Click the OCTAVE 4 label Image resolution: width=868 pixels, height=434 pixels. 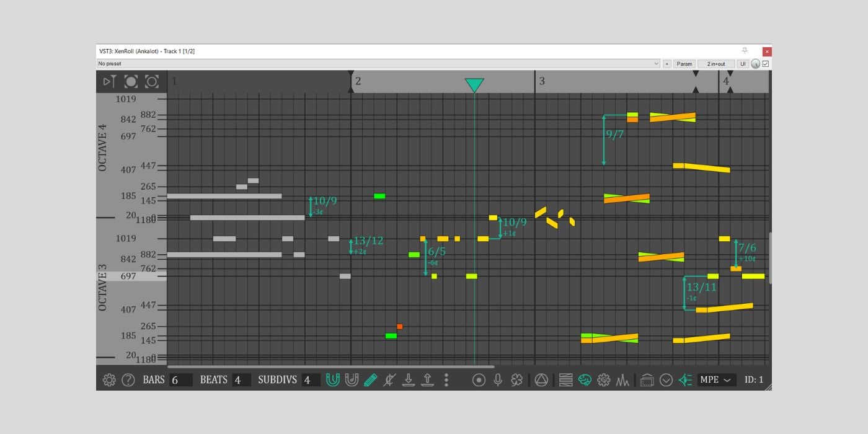click(x=103, y=148)
